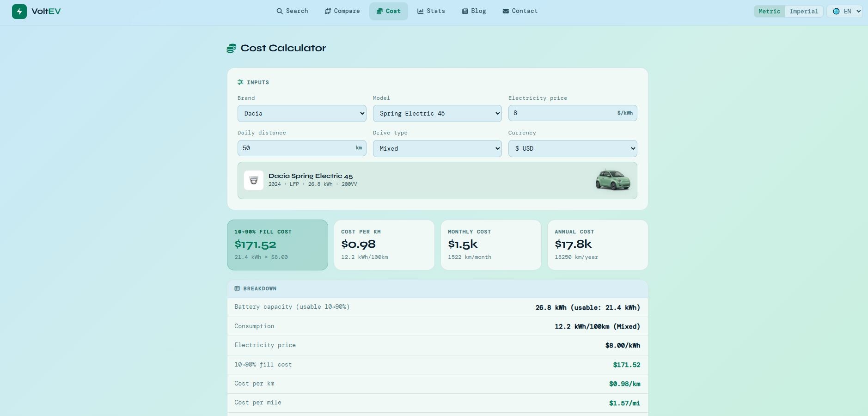868x416 pixels.
Task: Open the Drive type dropdown showing Mixed
Action: click(x=437, y=148)
